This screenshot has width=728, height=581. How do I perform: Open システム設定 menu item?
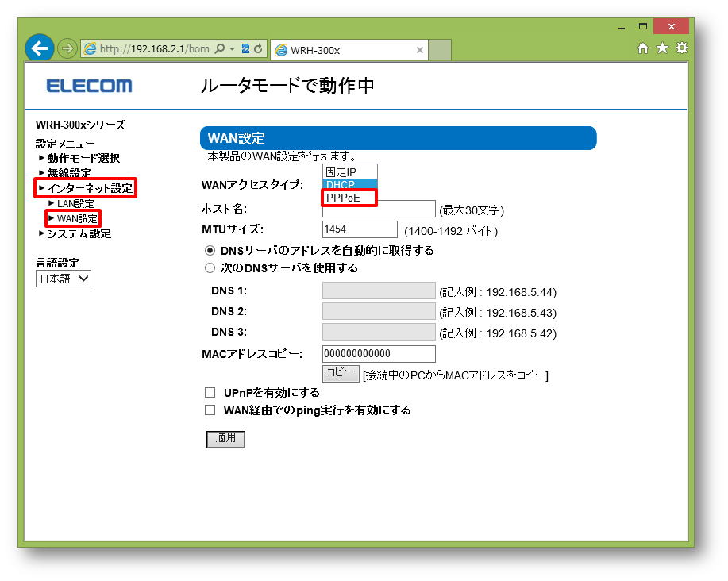click(x=79, y=234)
